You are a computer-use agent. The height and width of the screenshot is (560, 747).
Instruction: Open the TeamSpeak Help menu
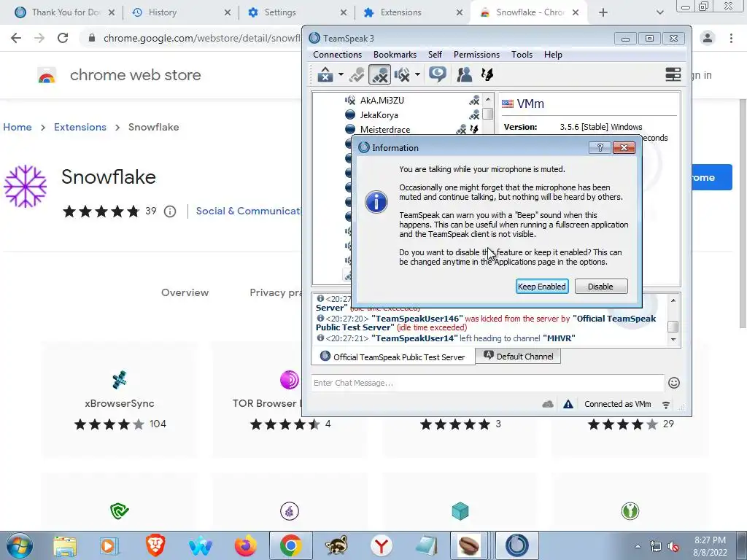tap(553, 54)
